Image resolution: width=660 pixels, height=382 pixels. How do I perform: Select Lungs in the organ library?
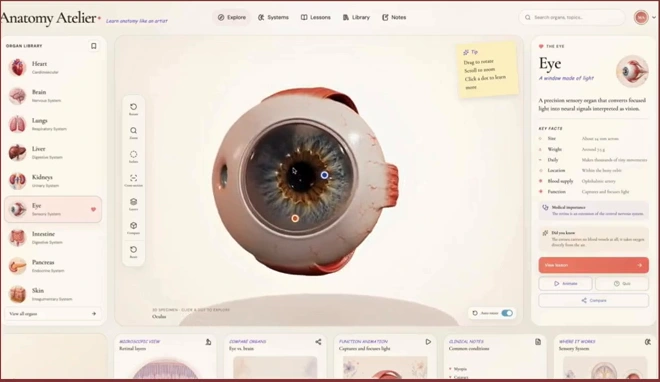[x=53, y=124]
